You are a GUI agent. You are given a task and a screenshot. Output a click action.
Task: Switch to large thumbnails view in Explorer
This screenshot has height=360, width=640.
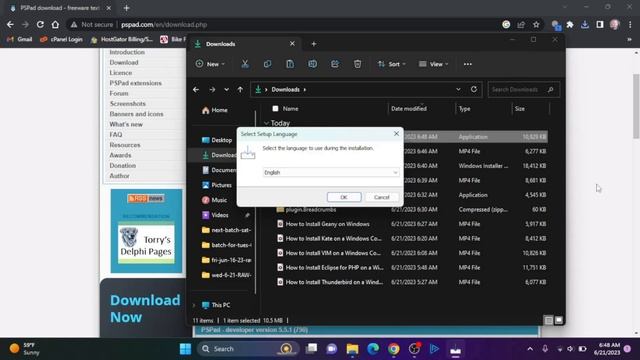click(x=559, y=320)
